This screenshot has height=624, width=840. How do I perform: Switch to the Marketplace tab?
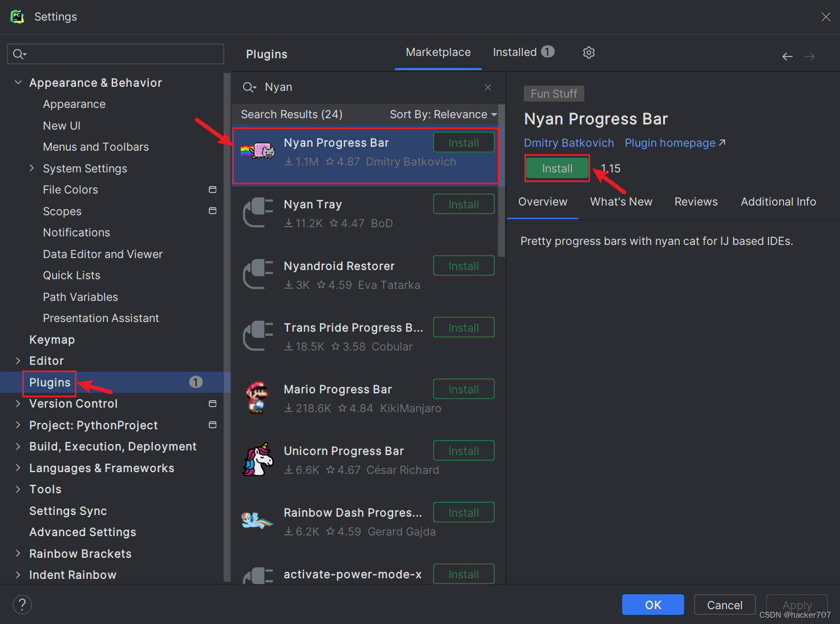pyautogui.click(x=438, y=53)
